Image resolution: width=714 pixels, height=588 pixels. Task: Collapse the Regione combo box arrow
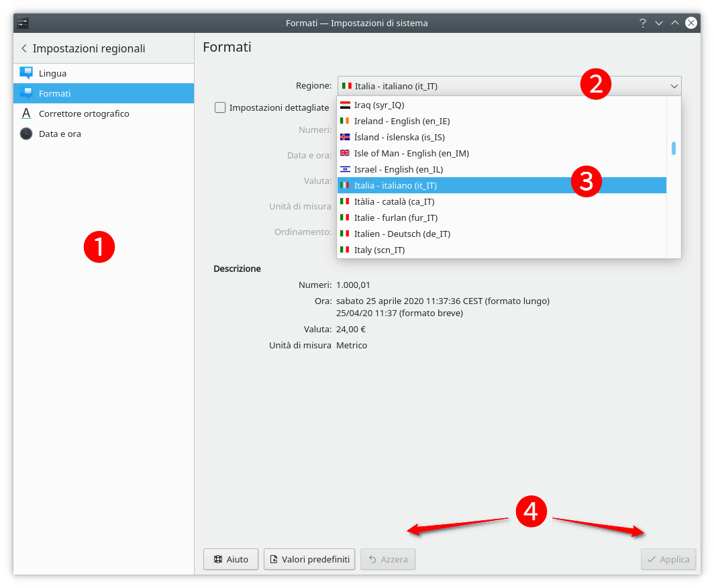pyautogui.click(x=674, y=86)
